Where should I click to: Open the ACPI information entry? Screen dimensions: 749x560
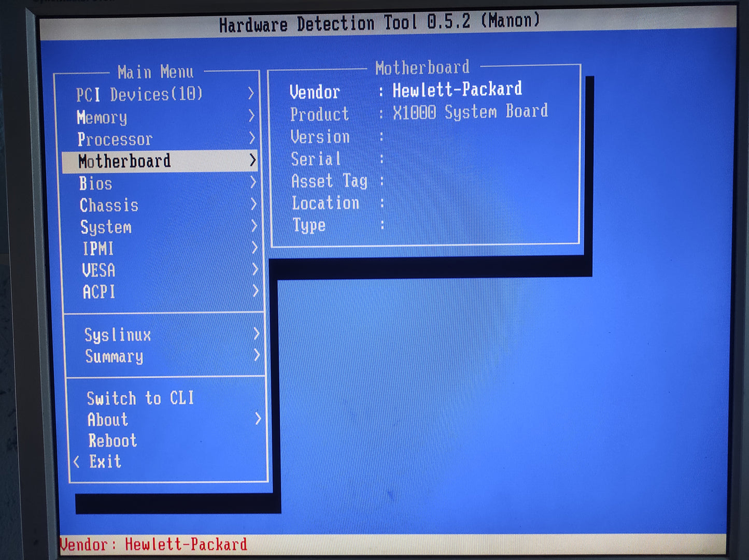[99, 292]
